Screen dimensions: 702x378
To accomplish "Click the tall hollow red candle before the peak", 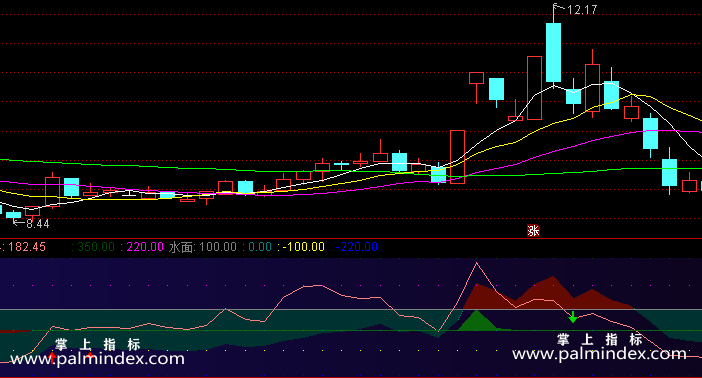I will tap(534, 88).
